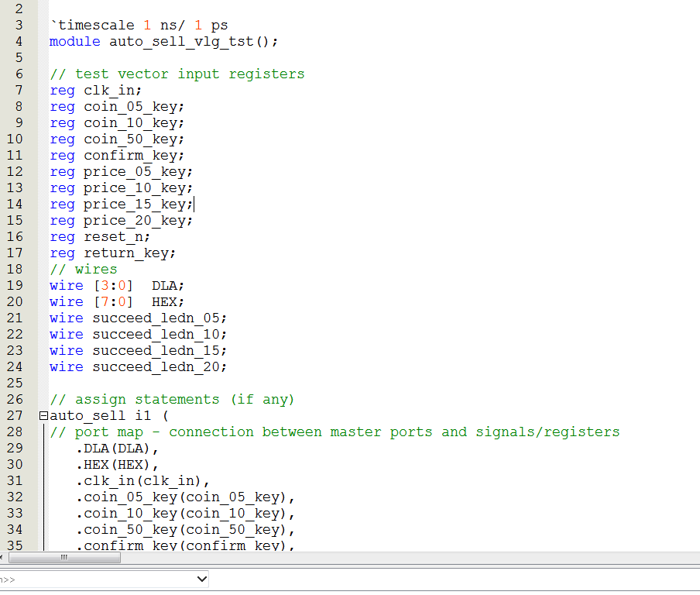Open the dropdown arrow in bottom bar
The width and height of the screenshot is (700, 595).
(202, 579)
